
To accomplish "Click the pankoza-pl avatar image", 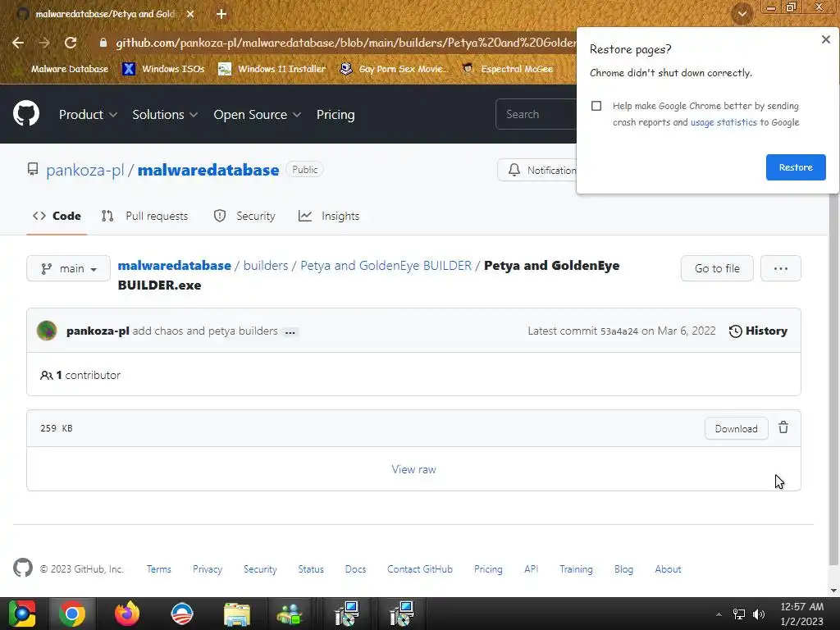I will 47,331.
